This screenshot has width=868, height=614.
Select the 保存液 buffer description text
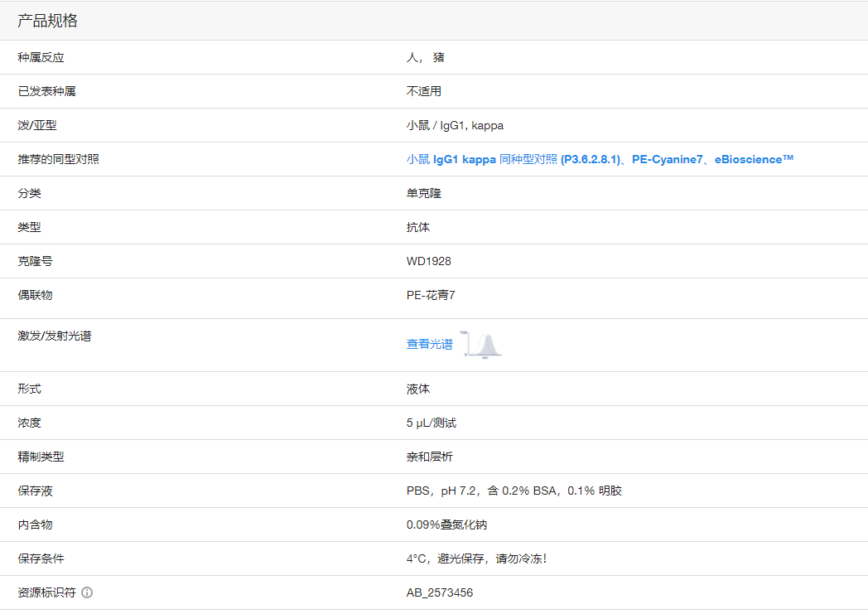(x=512, y=491)
